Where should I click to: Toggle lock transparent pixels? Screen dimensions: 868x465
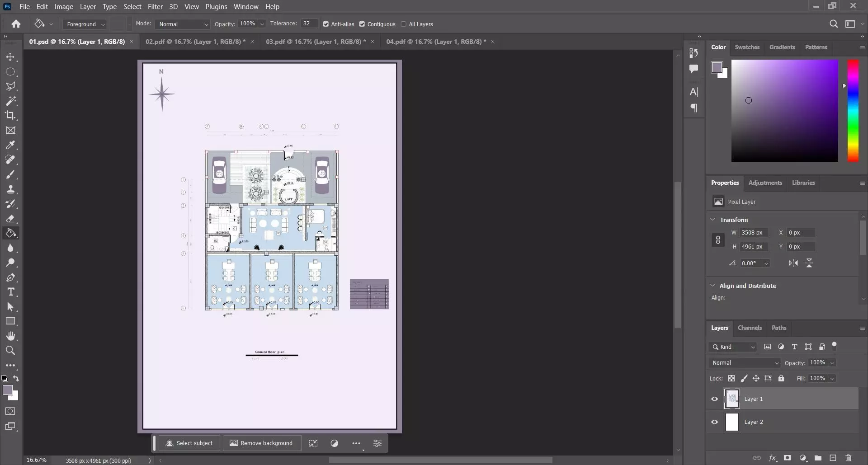coord(731,378)
